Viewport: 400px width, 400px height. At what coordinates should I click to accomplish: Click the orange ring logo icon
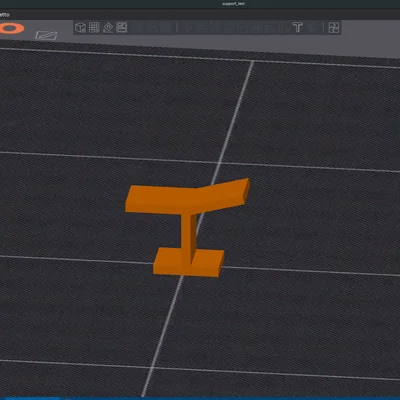pyautogui.click(x=11, y=28)
